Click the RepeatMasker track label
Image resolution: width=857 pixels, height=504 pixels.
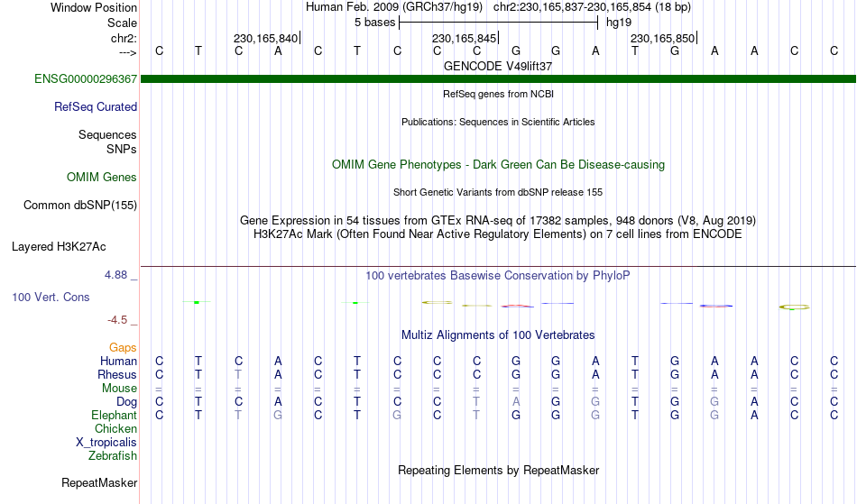(x=99, y=483)
